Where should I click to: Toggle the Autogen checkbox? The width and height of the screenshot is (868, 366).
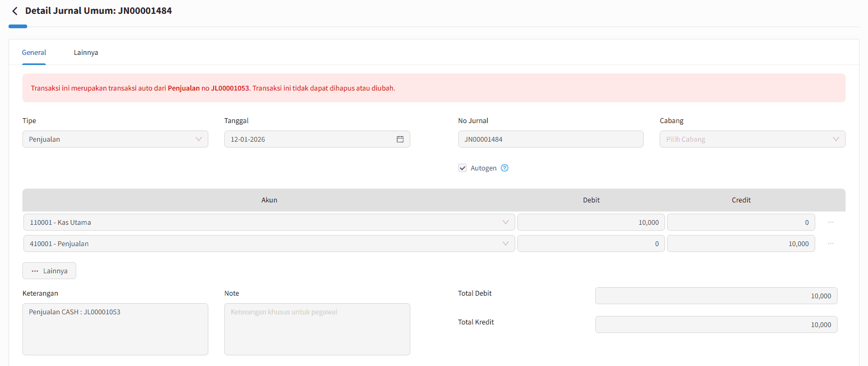463,168
